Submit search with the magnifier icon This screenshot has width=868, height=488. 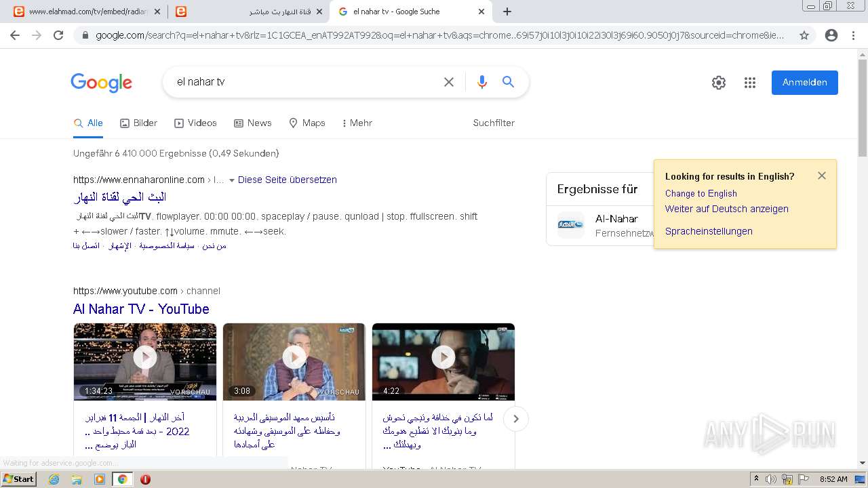coord(508,82)
